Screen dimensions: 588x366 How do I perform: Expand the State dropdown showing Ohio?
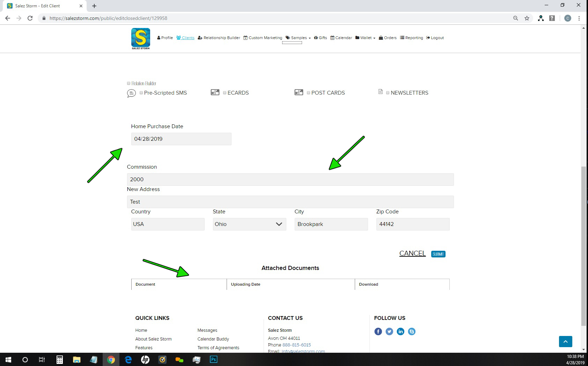249,224
